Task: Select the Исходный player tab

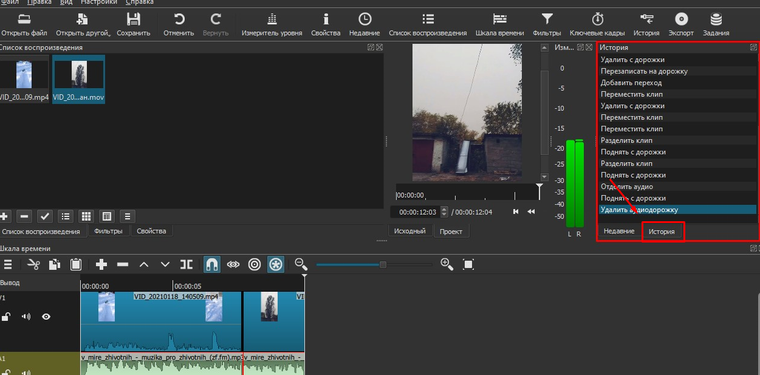Action: 410,231
